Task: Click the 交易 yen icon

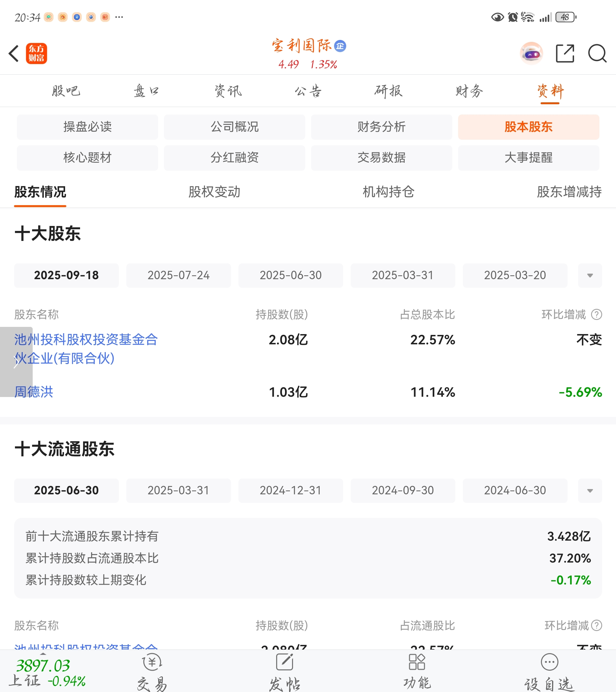Action: click(x=152, y=662)
